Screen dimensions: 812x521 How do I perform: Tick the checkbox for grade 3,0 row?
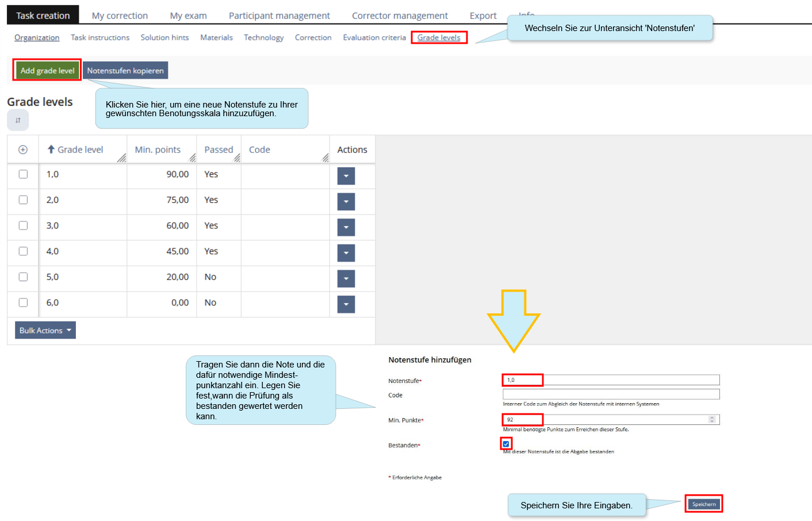coord(23,225)
